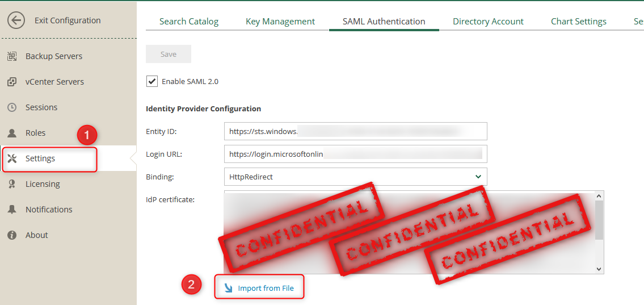
Task: Click inside the Entity ID field
Action: [355, 131]
